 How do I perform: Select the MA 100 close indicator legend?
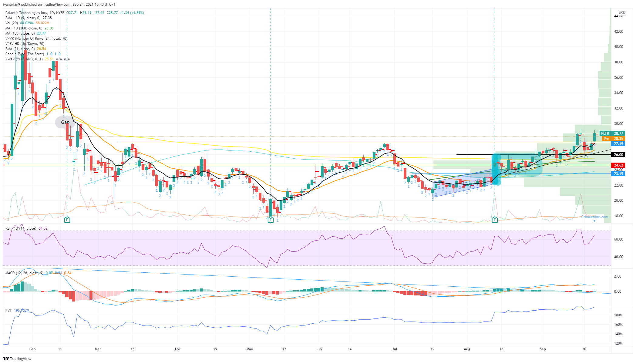pos(25,33)
